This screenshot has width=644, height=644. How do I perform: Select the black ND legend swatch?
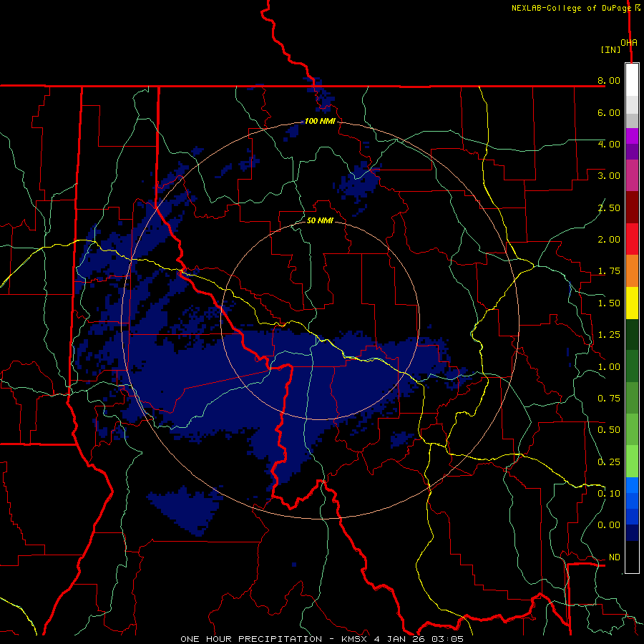pyautogui.click(x=632, y=557)
